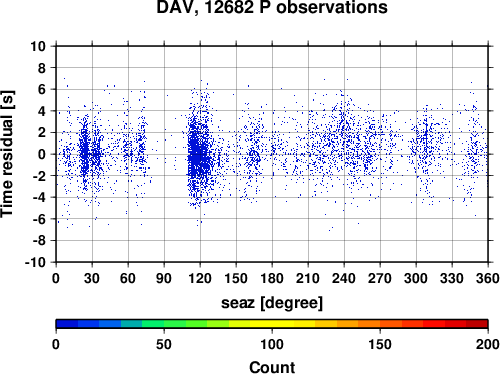Click the x-axis tick label 90
Screen dimensions: 500x374
pos(164,278)
